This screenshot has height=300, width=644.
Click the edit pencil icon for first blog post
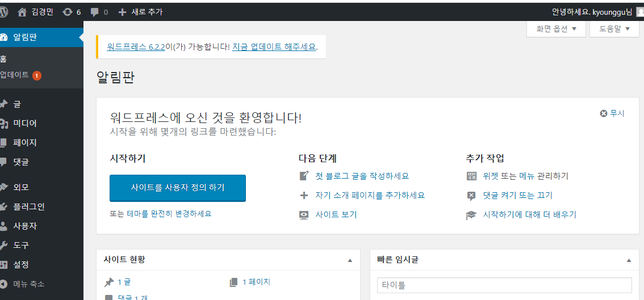304,176
